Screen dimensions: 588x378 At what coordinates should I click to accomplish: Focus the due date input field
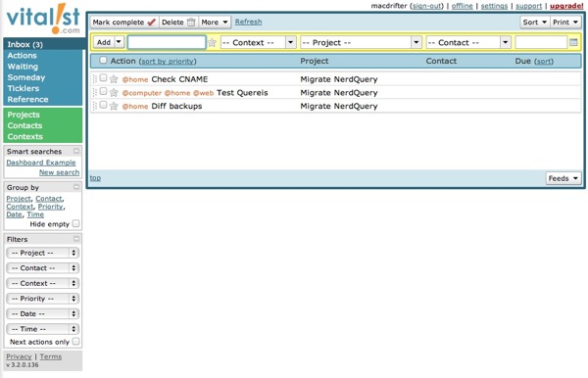541,42
